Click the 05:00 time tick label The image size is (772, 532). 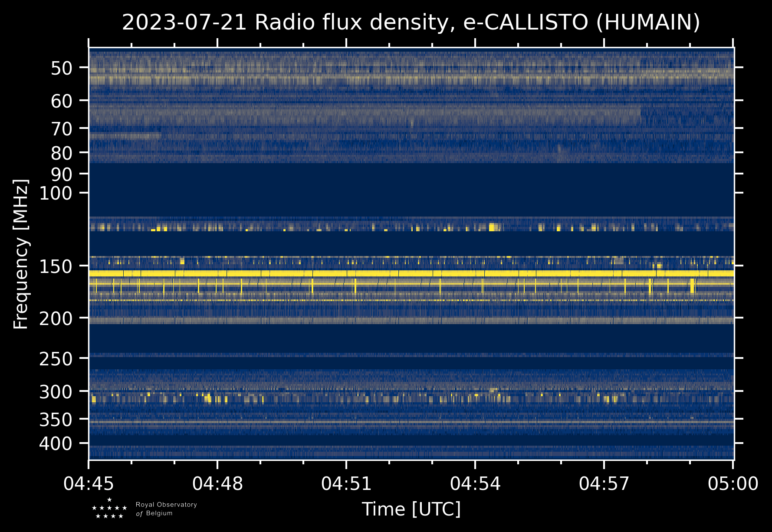[x=733, y=483]
